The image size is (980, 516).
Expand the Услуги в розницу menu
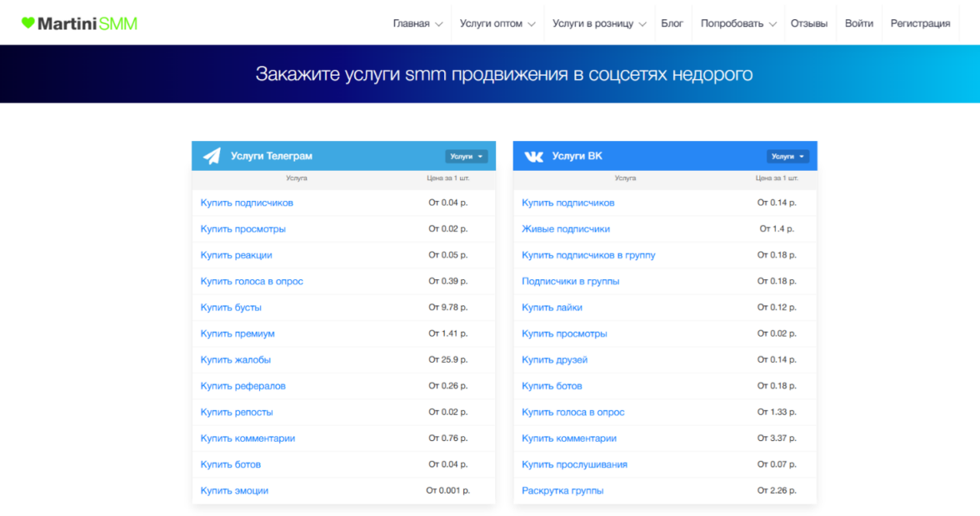pyautogui.click(x=598, y=23)
